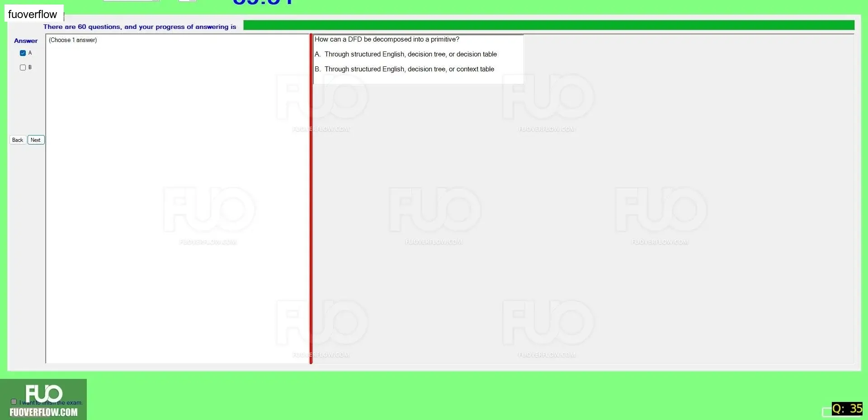Click the green answering progress bar
The width and height of the screenshot is (868, 420).
[x=548, y=25]
